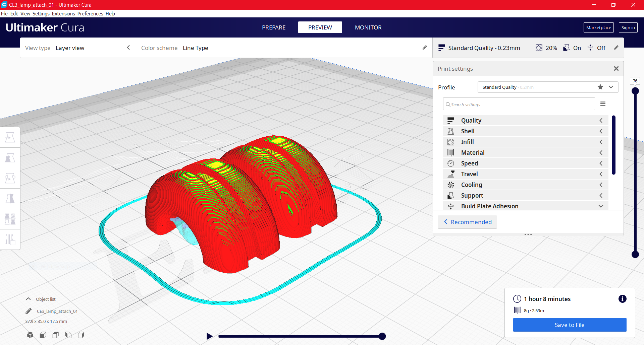Close the Print settings panel
The image size is (644, 345).
pyautogui.click(x=616, y=68)
